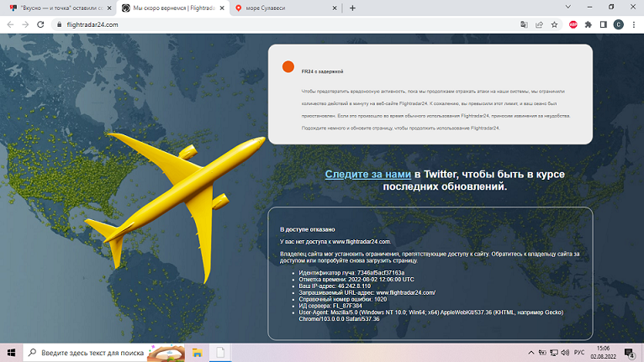Click the tray icon left of network icon
The image size is (644, 362).
point(542,353)
